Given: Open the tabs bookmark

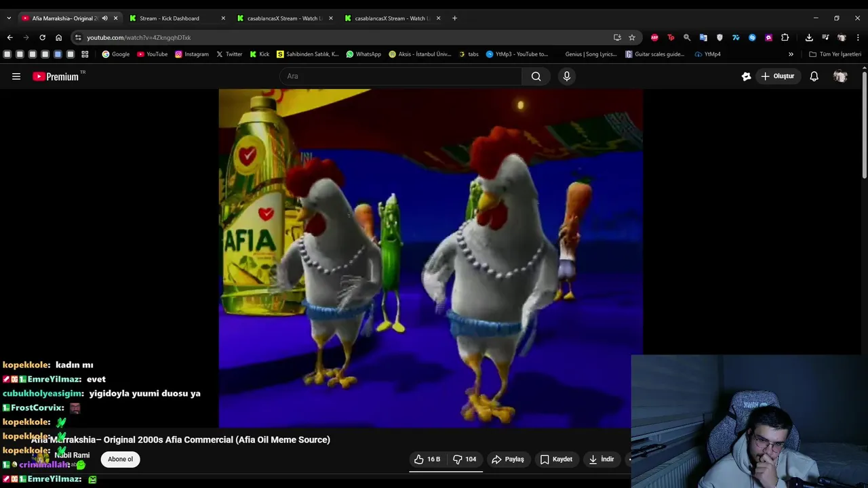Looking at the screenshot, I should coord(469,54).
